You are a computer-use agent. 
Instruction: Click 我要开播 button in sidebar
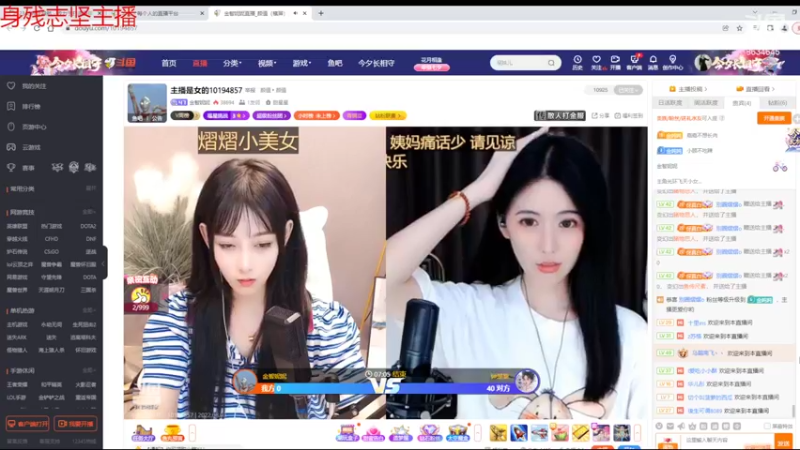point(76,424)
